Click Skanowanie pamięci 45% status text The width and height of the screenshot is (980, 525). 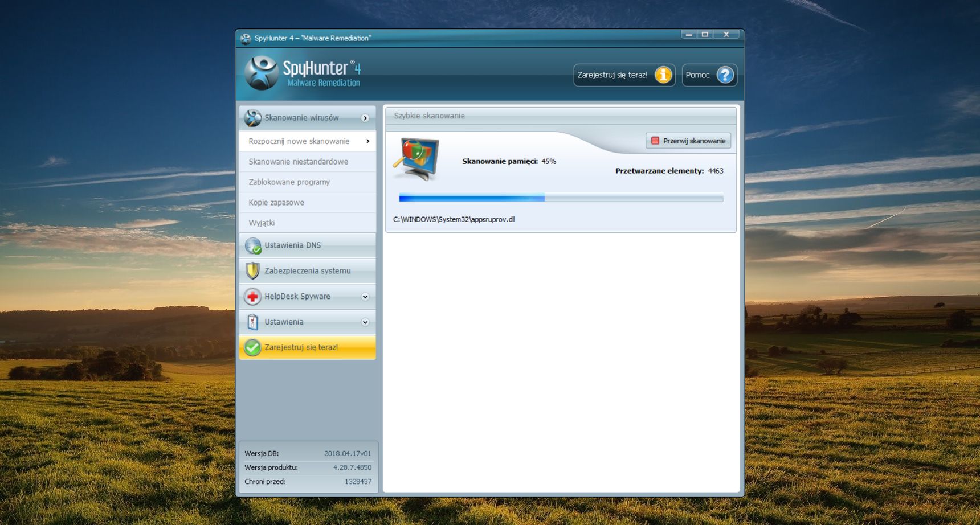509,161
